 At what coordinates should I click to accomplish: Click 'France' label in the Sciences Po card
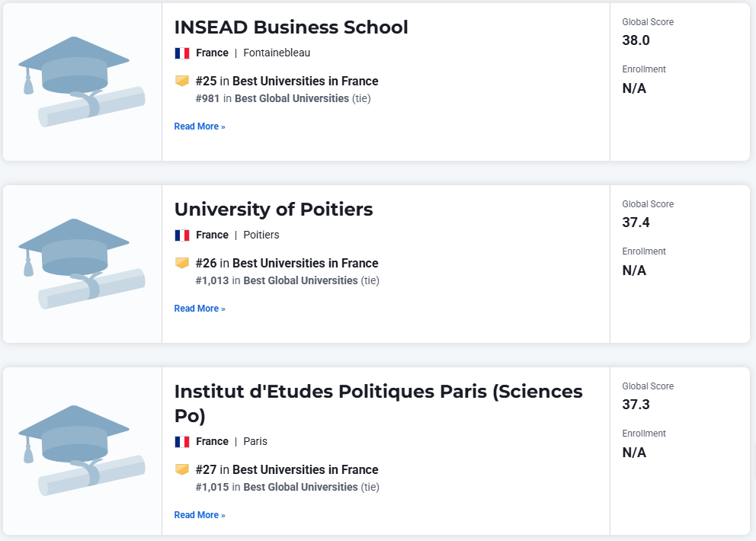212,442
